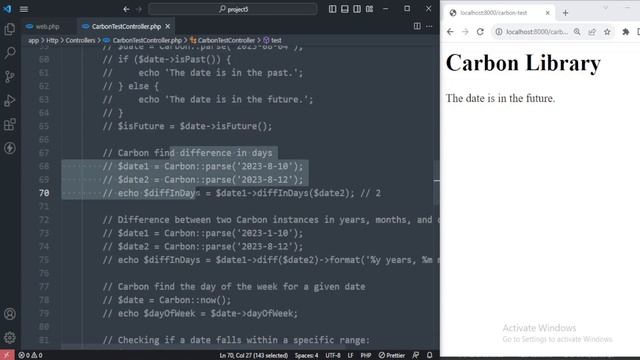Open the Manage gear icon

tap(10, 338)
